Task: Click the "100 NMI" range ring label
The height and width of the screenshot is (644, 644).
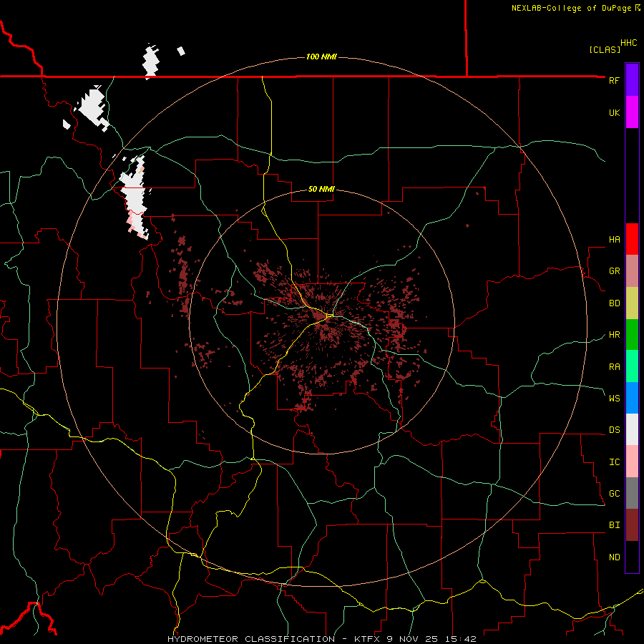Action: 321,57
